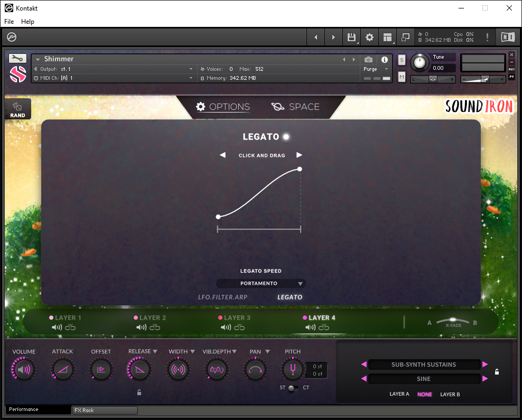Viewport: 522px width, 420px height.
Task: Click the Volume knob
Action: point(24,369)
